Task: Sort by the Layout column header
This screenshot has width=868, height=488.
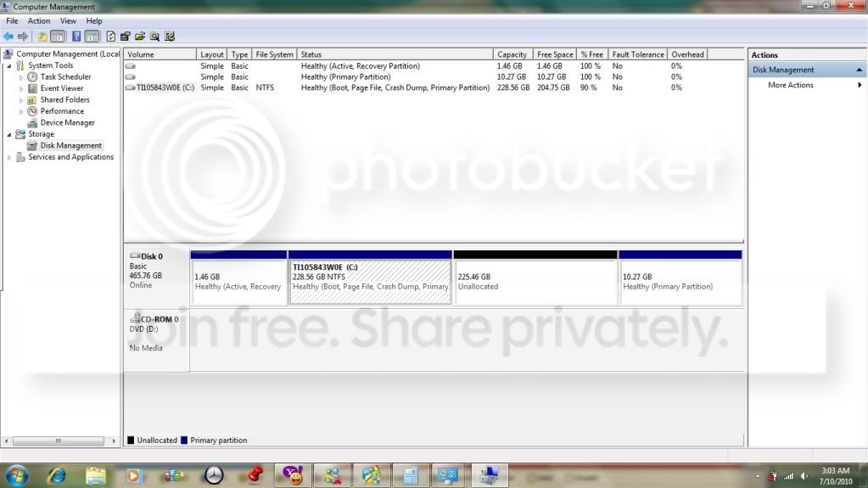Action: [211, 54]
